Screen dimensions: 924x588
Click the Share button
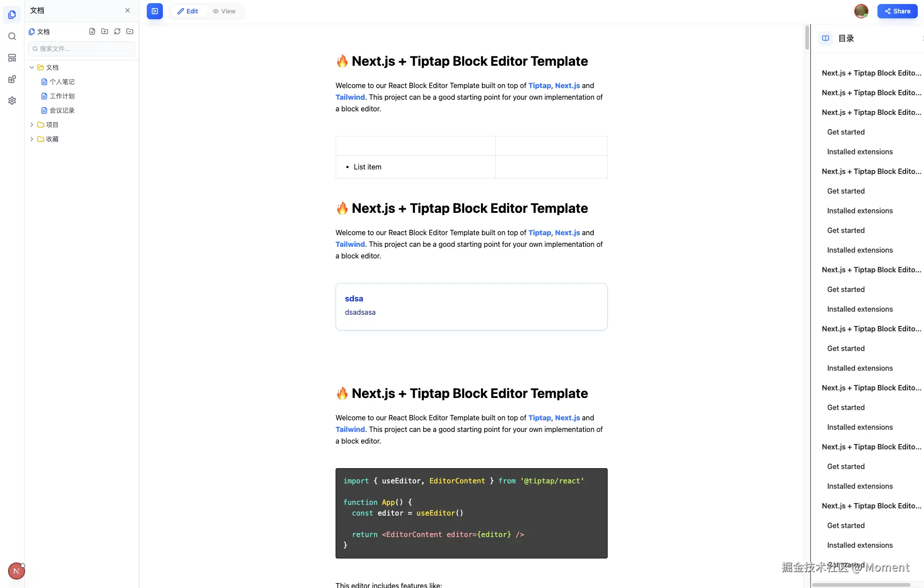(897, 11)
